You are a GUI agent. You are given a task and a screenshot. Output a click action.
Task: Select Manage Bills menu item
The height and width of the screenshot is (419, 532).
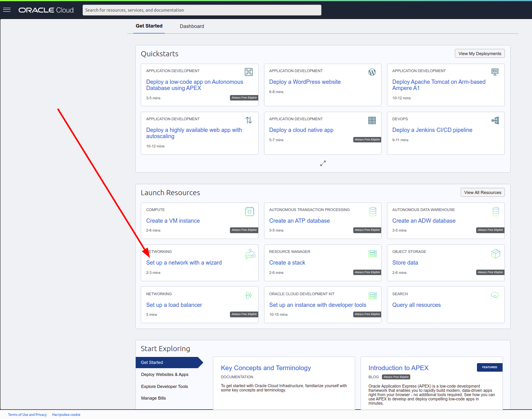(x=154, y=398)
